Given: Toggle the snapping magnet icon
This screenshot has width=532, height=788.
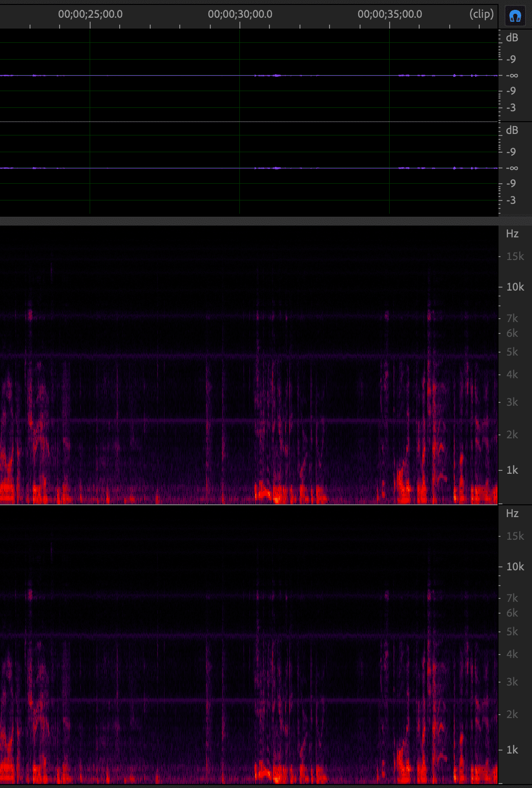Looking at the screenshot, I should point(515,16).
